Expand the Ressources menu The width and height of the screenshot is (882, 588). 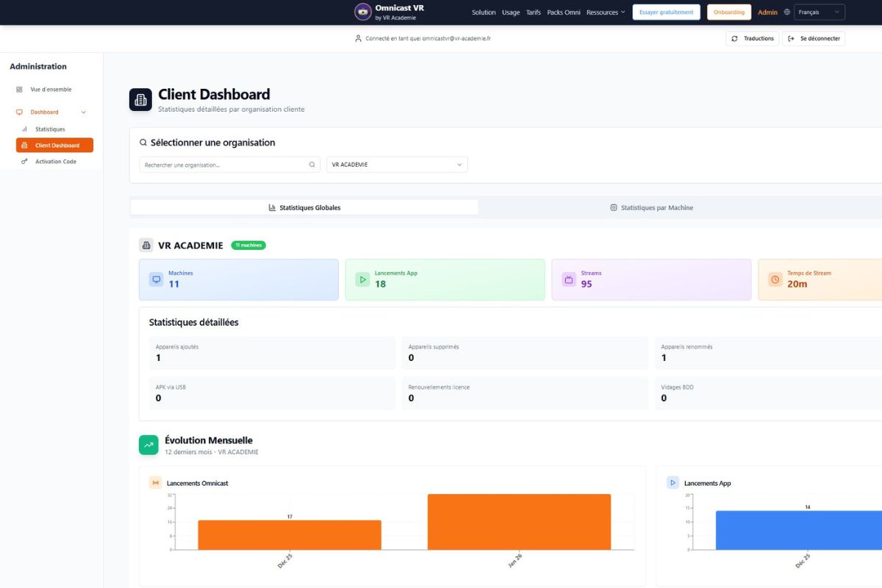click(x=606, y=12)
